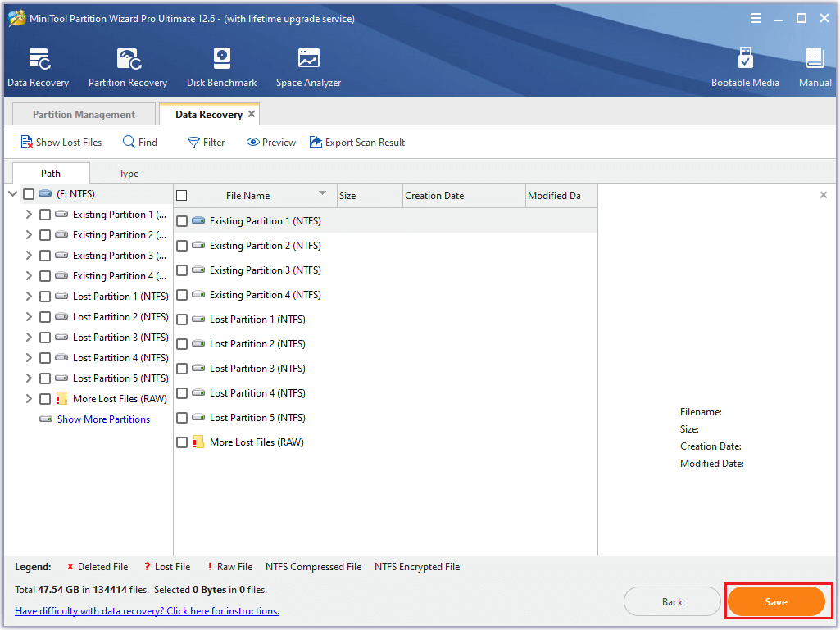Click File Name column sort arrow
The height and width of the screenshot is (630, 840).
[323, 193]
